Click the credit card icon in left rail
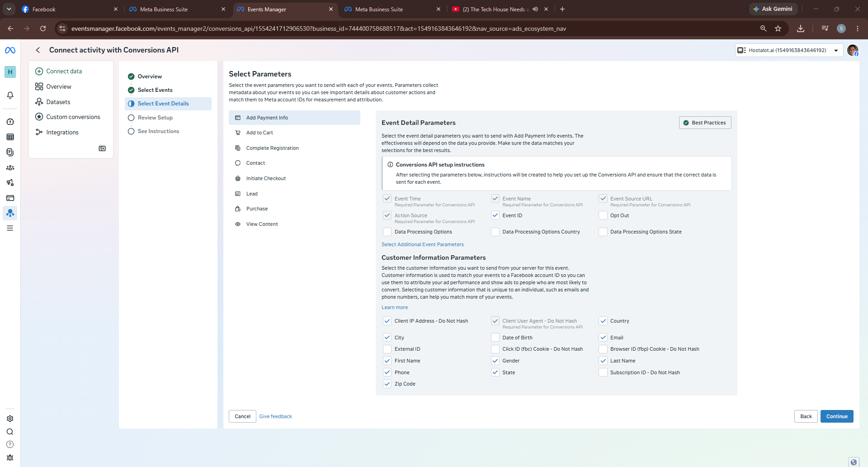Image resolution: width=868 pixels, height=467 pixels. point(10,198)
